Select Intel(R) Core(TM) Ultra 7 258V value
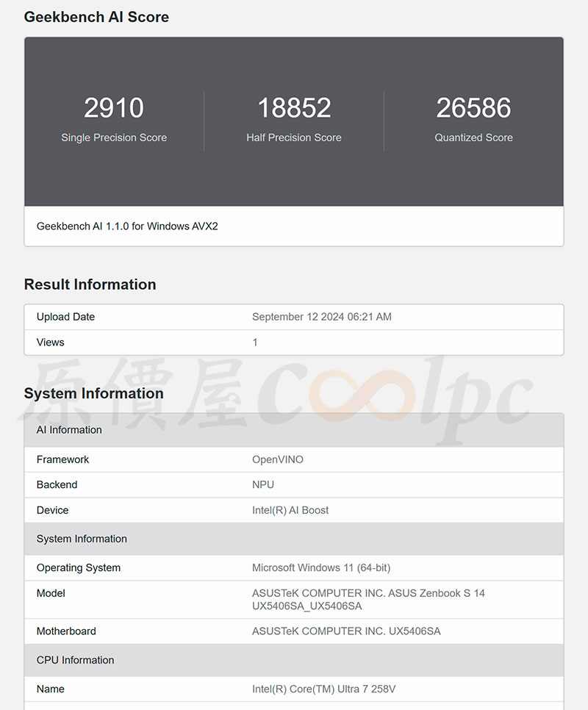This screenshot has height=710, width=588. tap(323, 689)
